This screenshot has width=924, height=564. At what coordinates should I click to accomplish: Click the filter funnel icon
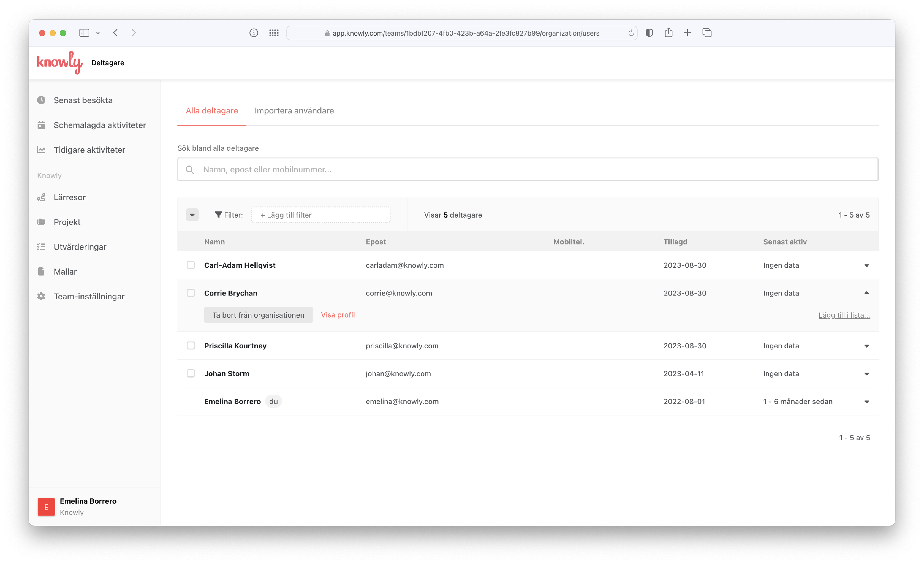click(x=218, y=215)
